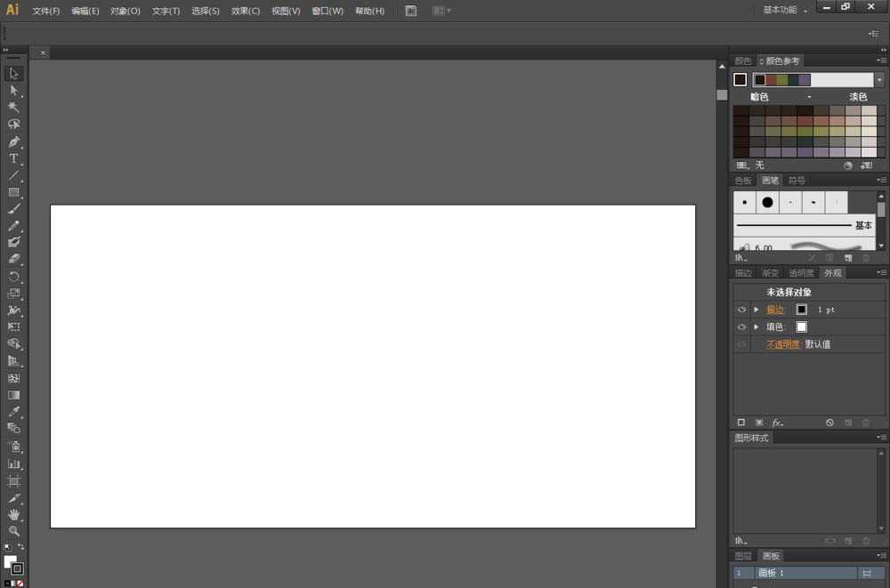890x588 pixels.
Task: Choose the Magic Wand tool
Action: [x=14, y=108]
